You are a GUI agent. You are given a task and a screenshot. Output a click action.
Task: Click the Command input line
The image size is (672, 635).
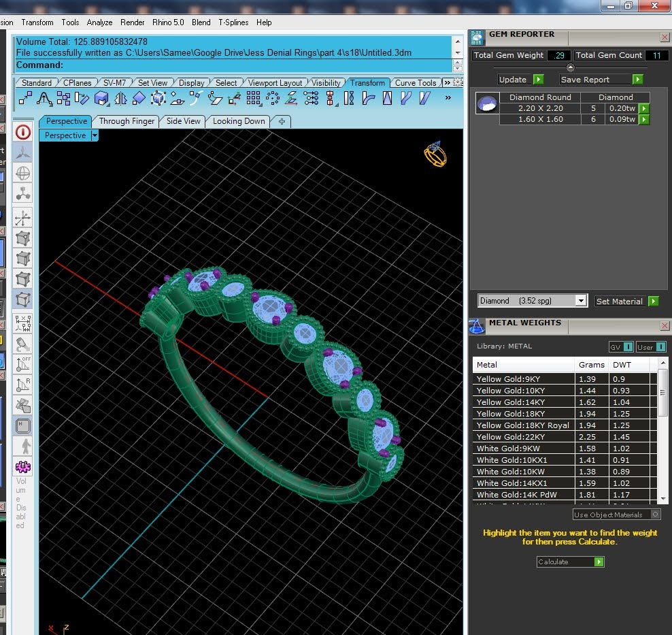point(233,65)
